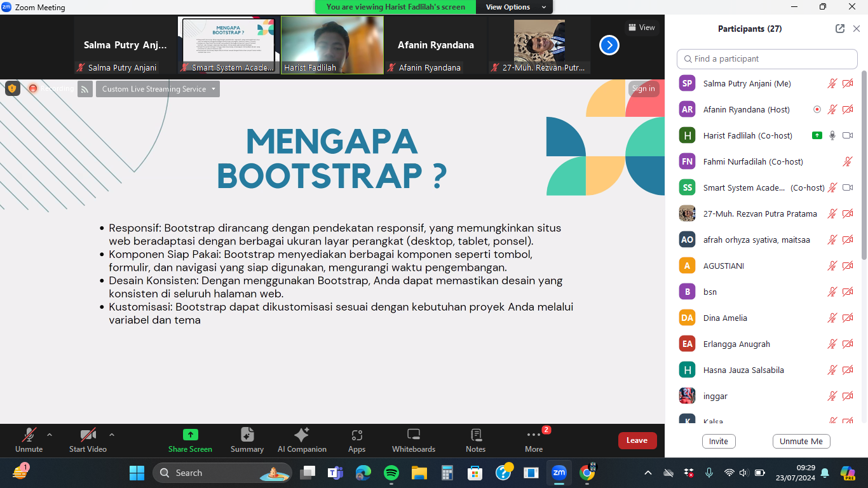Click Erlangga Anugrah's disabled camera icon
Screen dimensions: 868x488
pos(847,344)
